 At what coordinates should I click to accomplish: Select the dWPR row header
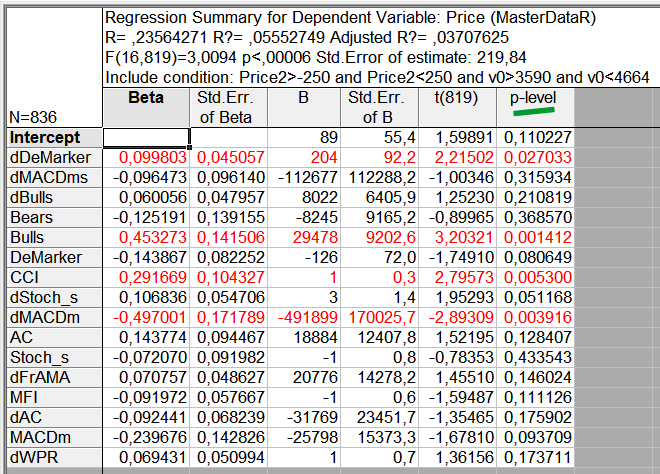point(54,457)
